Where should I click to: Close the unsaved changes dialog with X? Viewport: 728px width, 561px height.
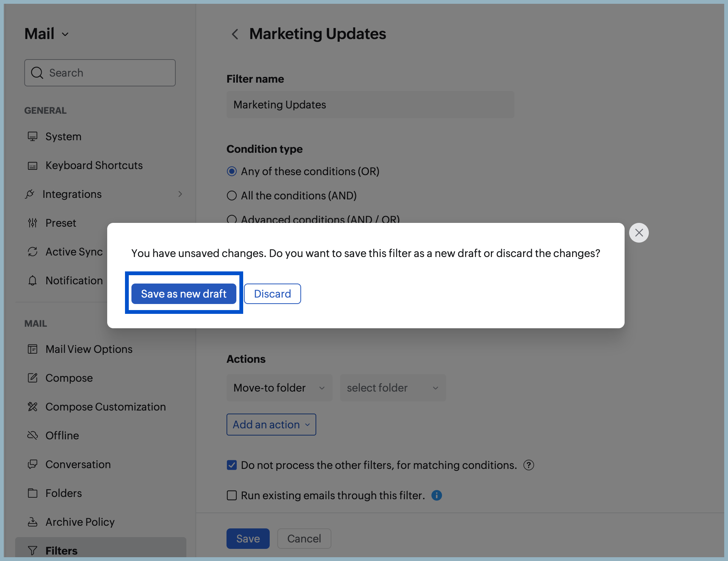[x=639, y=233]
